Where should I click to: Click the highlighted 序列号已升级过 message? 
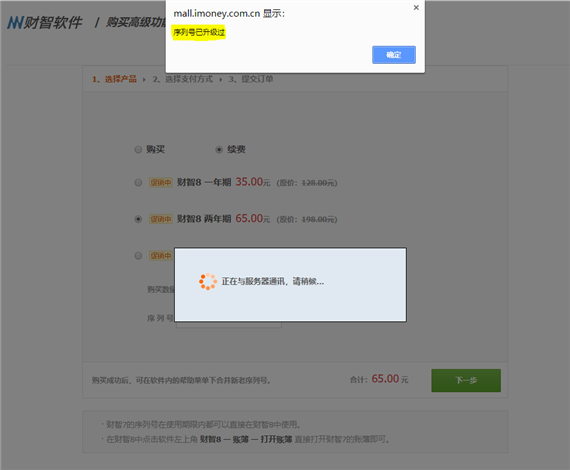[x=199, y=32]
